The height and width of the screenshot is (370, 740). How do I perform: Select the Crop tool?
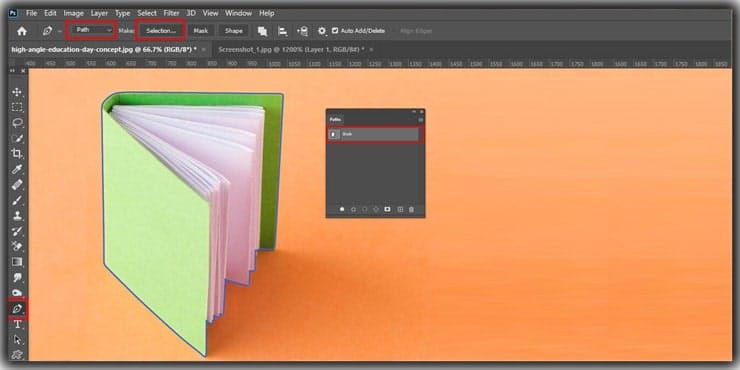[x=17, y=153]
